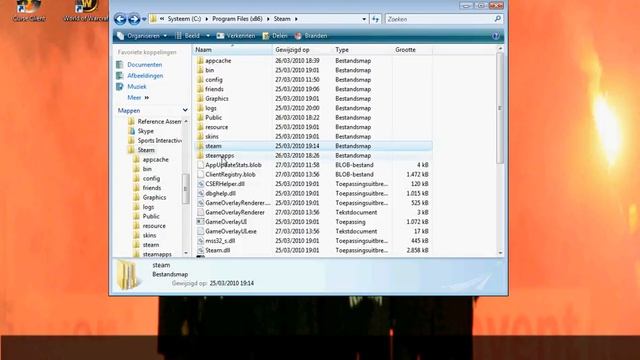This screenshot has width=640, height=360.
Task: Expand the Meer favorites link
Action: (x=138, y=98)
